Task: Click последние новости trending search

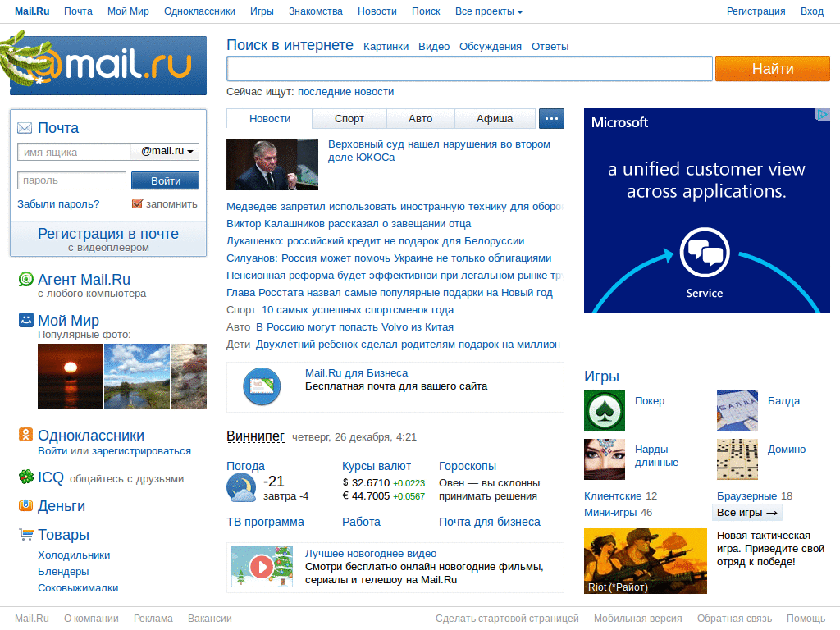Action: (x=345, y=92)
